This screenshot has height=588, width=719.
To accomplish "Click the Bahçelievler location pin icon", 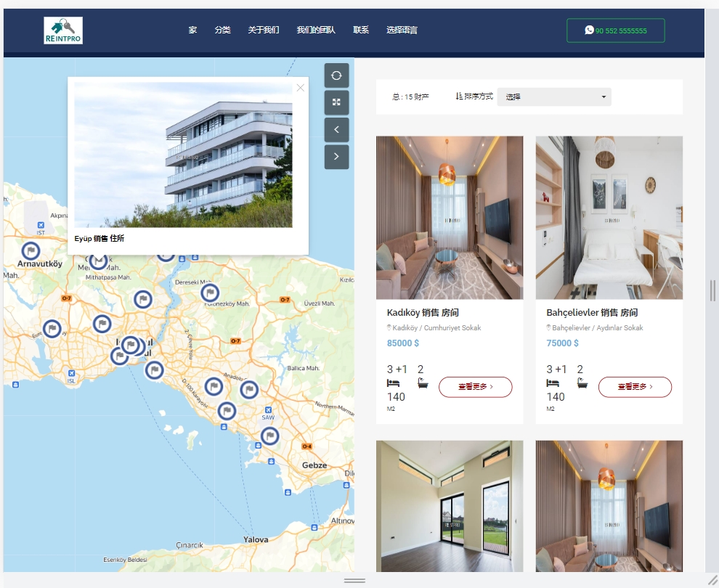I will point(548,327).
